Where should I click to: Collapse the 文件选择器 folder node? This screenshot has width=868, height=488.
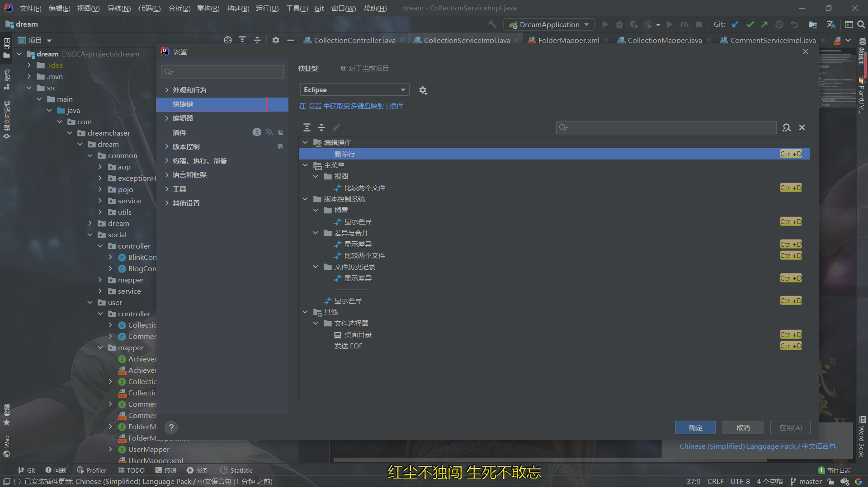(316, 324)
